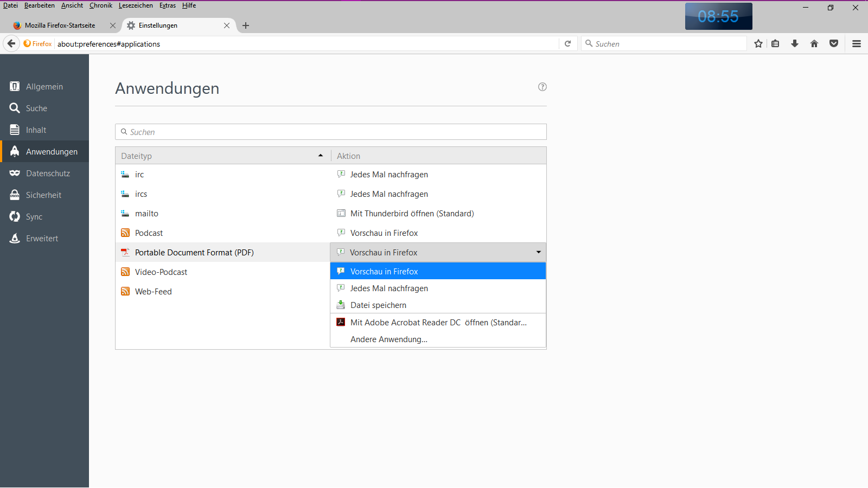Show bookmarks list icon

click(x=775, y=44)
